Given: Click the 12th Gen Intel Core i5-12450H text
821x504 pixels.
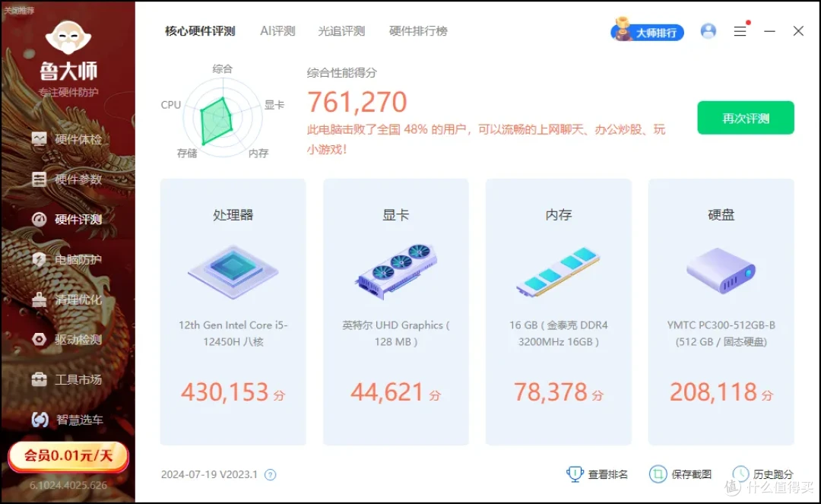Looking at the screenshot, I should [x=233, y=334].
